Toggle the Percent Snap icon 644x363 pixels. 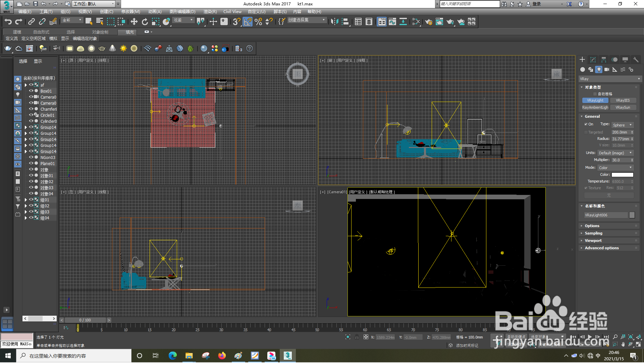pyautogui.click(x=258, y=22)
